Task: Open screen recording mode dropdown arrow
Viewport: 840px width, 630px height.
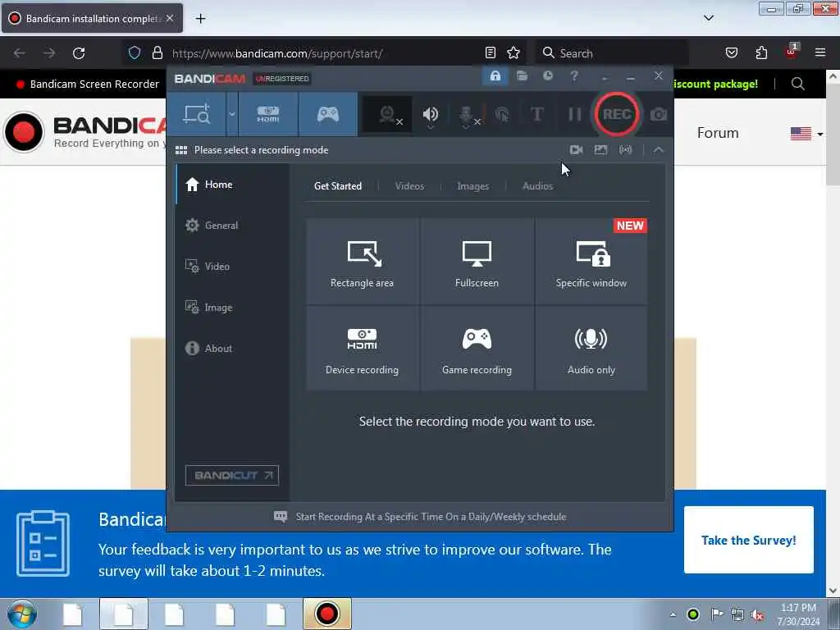Action: (x=232, y=114)
